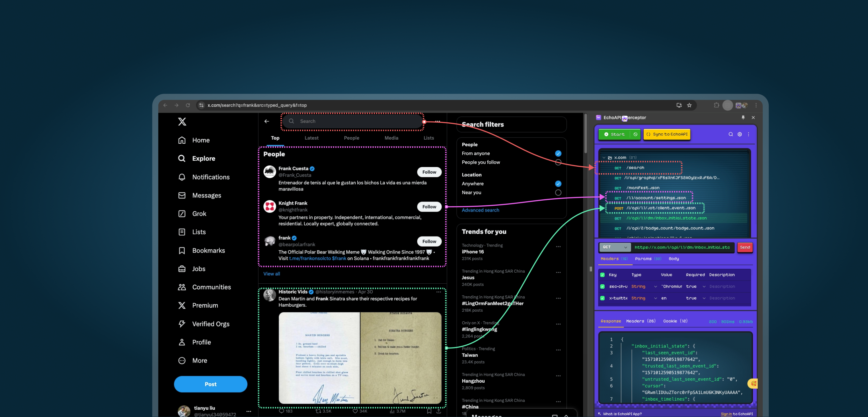Viewport: 868px width, 417px height.
Task: Open required dropdown for sec-ch-u row
Action: click(704, 286)
